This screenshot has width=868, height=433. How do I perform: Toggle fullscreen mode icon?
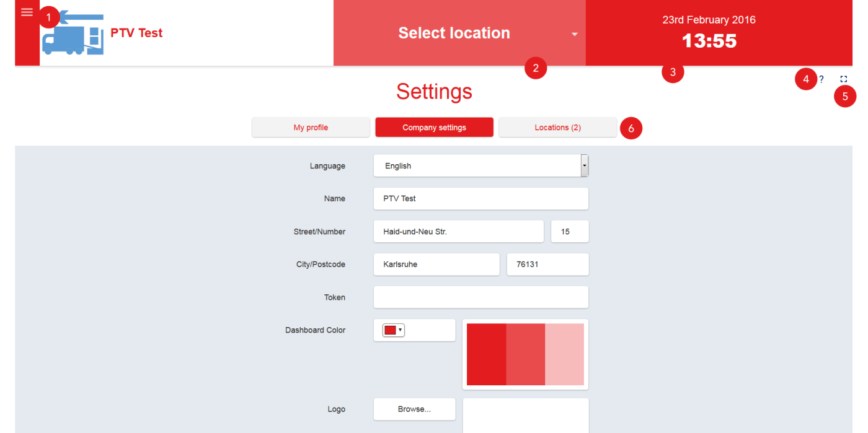(843, 79)
